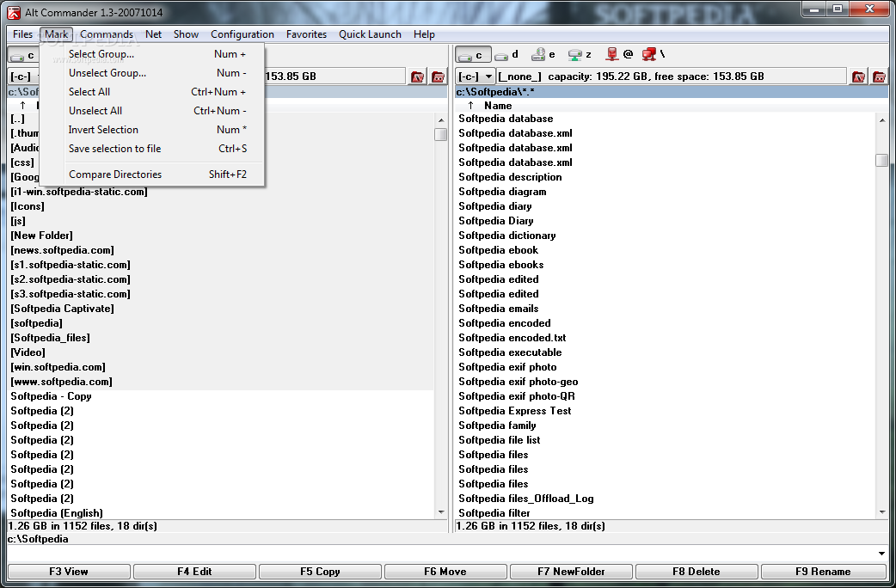Open the Commands menu
Image resolution: width=896 pixels, height=588 pixels.
click(107, 34)
